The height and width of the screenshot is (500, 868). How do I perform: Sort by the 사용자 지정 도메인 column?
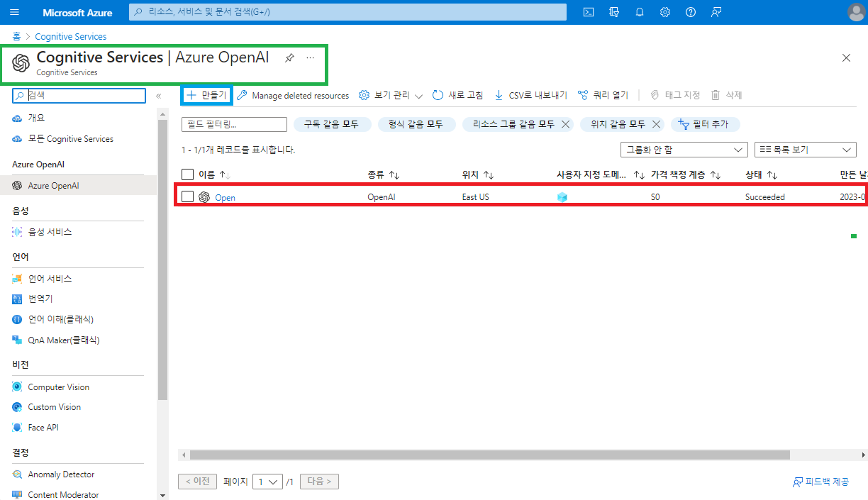(600, 174)
